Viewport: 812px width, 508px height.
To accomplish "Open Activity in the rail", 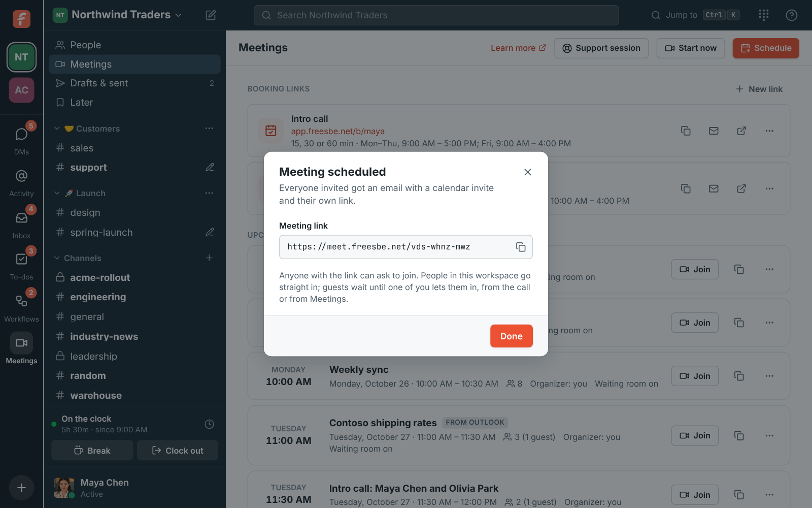I will [21, 182].
